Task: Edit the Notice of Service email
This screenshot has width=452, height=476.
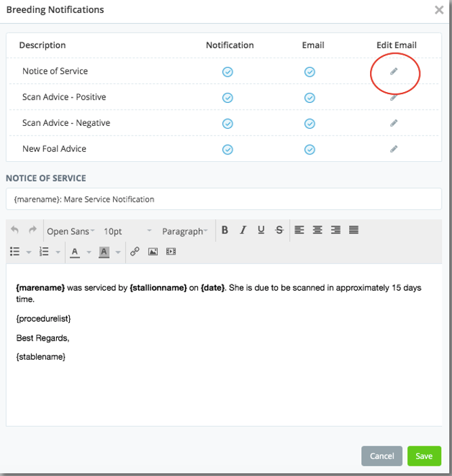Action: (x=394, y=71)
